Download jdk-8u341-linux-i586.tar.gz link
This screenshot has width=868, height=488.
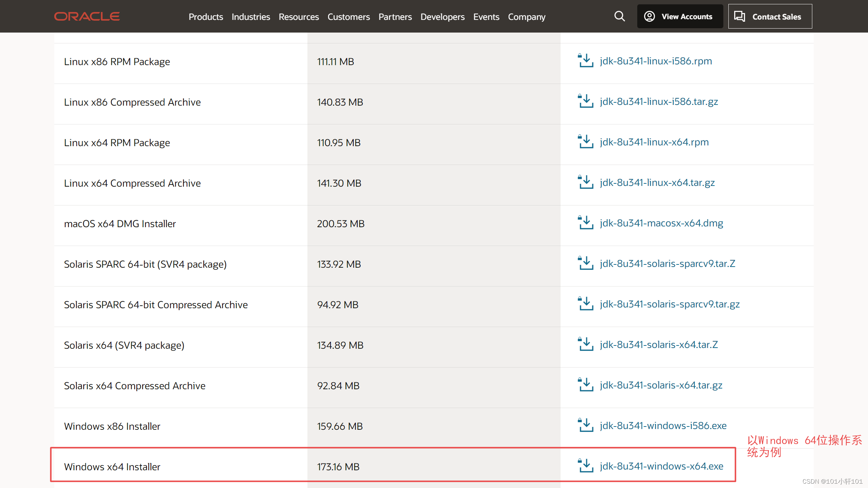[659, 102]
